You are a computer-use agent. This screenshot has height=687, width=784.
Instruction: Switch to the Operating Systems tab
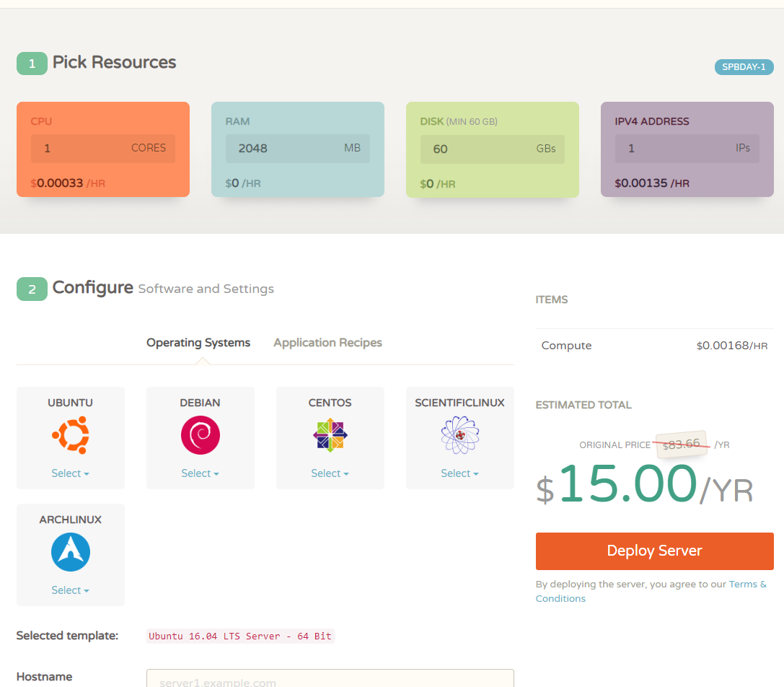198,343
